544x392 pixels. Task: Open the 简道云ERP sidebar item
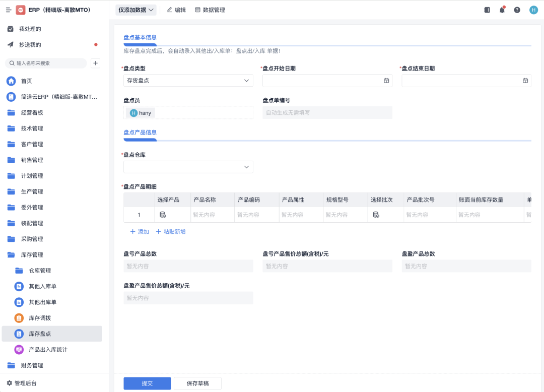click(x=52, y=97)
